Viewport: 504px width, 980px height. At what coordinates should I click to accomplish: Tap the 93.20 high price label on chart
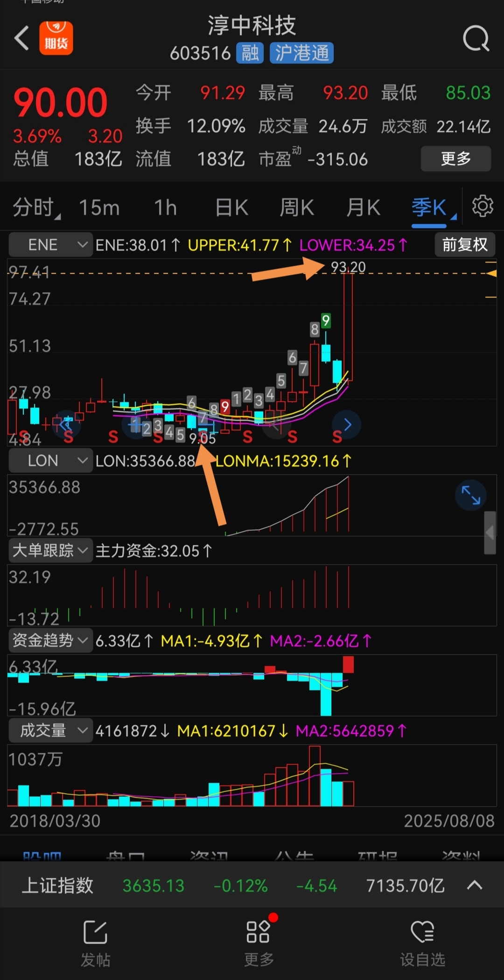[x=348, y=267]
